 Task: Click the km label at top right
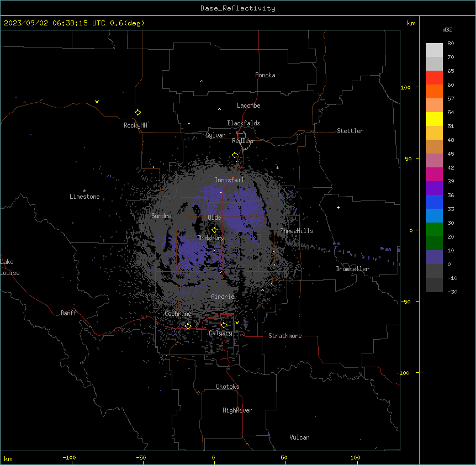click(411, 23)
